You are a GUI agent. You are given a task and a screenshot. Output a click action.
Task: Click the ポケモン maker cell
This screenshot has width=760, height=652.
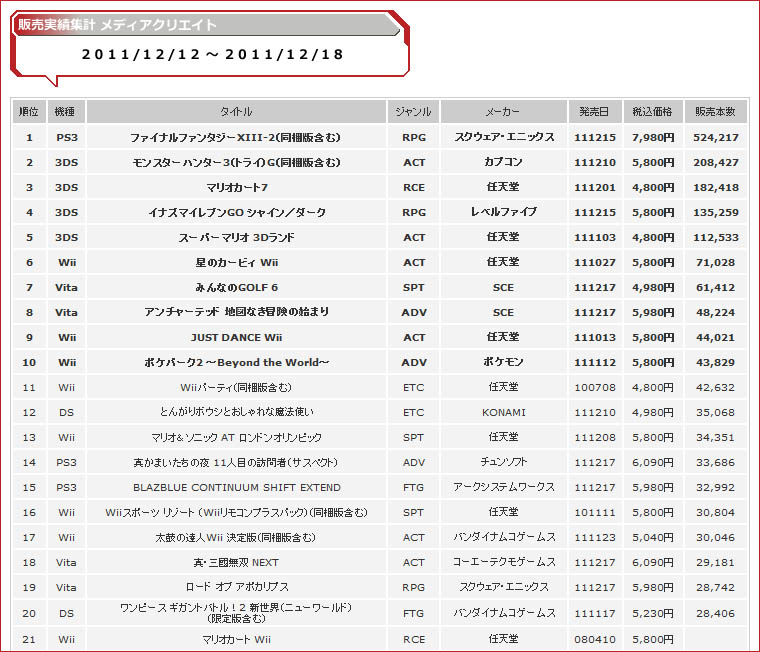[x=503, y=362]
